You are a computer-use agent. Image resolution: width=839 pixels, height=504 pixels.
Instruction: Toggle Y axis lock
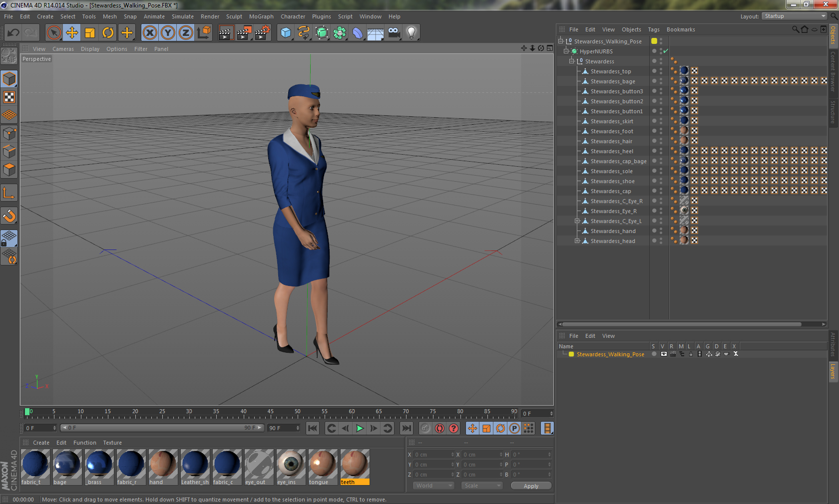click(168, 33)
